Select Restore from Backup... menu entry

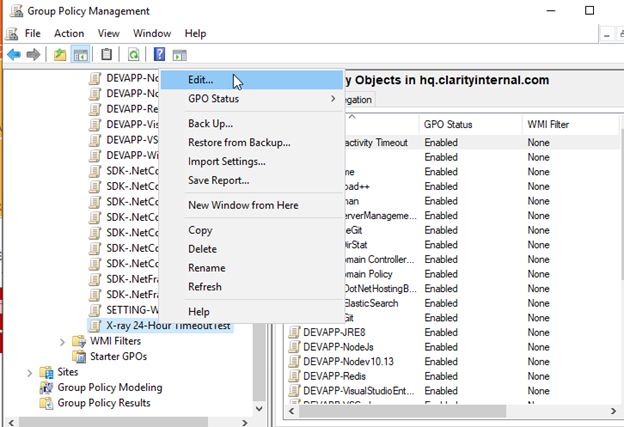pos(252,142)
